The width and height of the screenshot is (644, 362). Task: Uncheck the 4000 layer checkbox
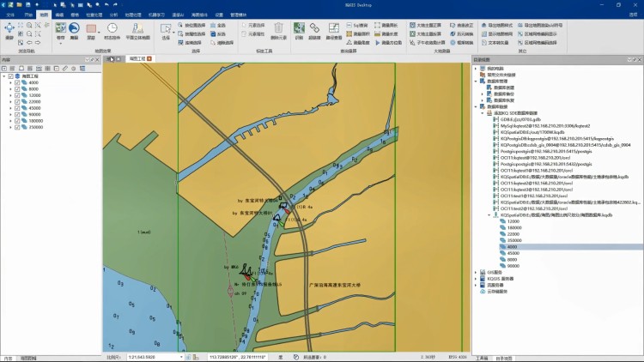coord(17,82)
